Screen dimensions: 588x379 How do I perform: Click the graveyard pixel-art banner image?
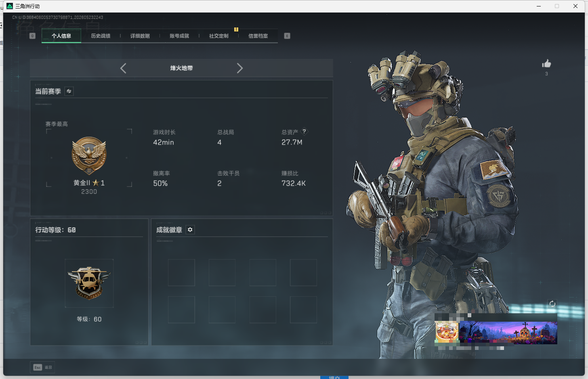click(x=508, y=333)
